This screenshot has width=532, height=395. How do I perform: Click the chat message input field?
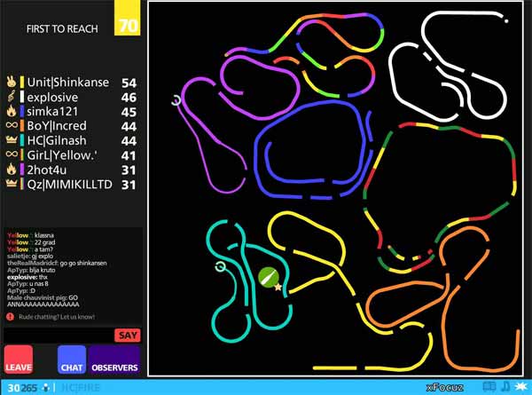tap(58, 336)
